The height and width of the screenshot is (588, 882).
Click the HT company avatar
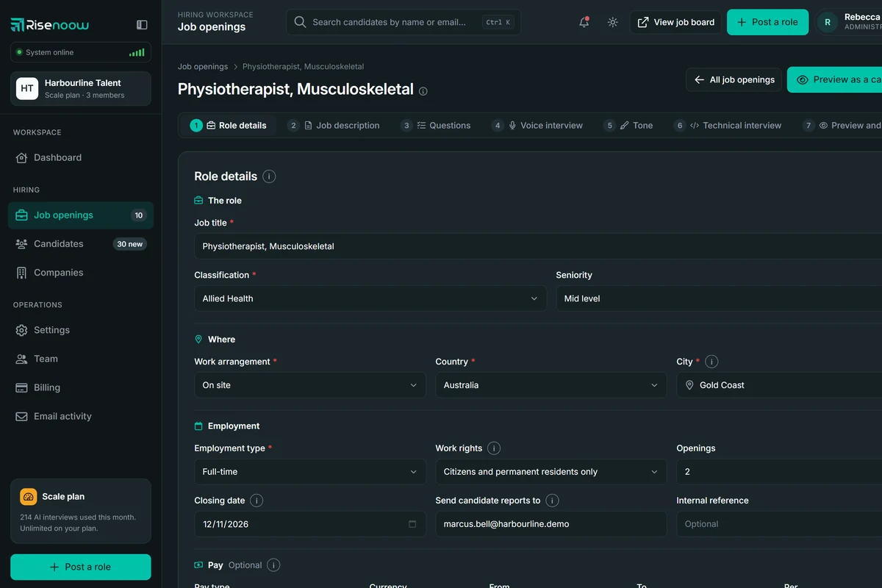[27, 88]
